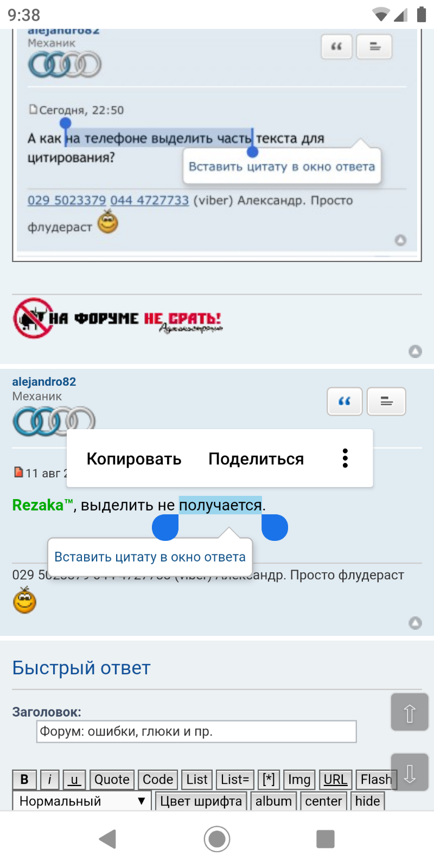
Task: Open alejandro82 user profile link
Action: [44, 381]
